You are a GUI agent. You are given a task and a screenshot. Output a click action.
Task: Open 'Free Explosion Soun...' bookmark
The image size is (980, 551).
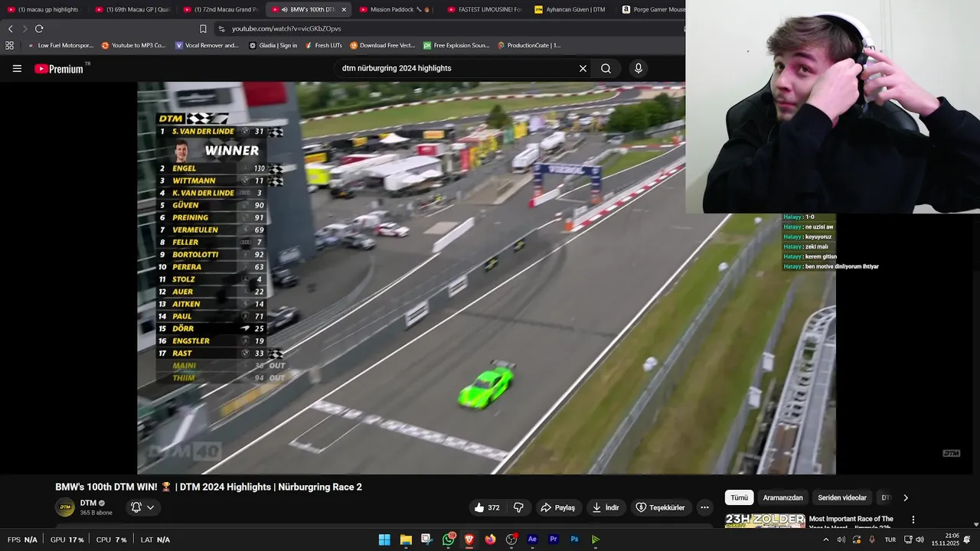tap(456, 45)
